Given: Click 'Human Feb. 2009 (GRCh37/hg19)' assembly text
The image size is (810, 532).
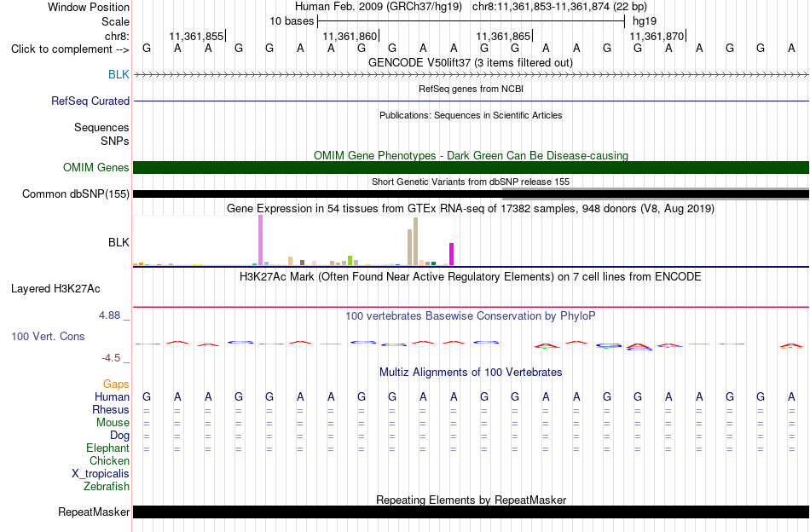Looking at the screenshot, I should coord(380,7).
